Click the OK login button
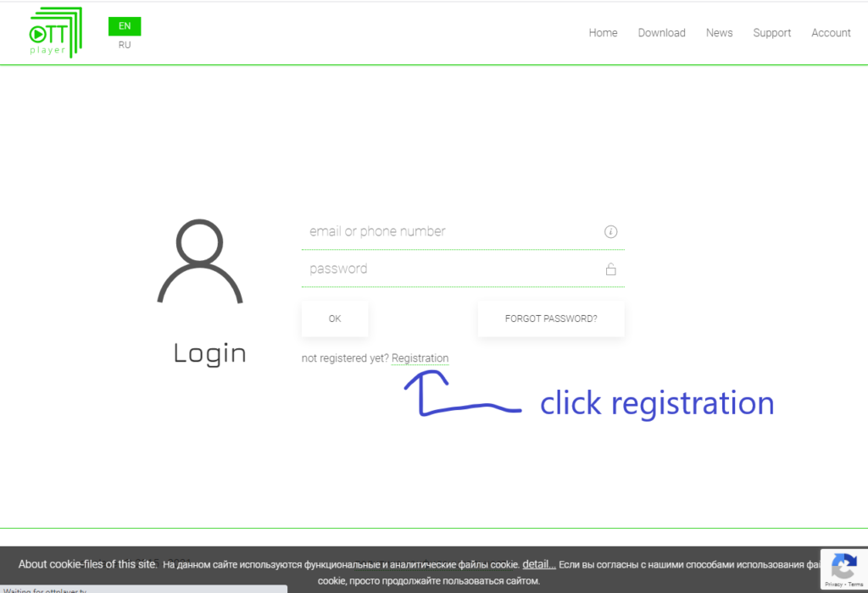 tap(335, 319)
